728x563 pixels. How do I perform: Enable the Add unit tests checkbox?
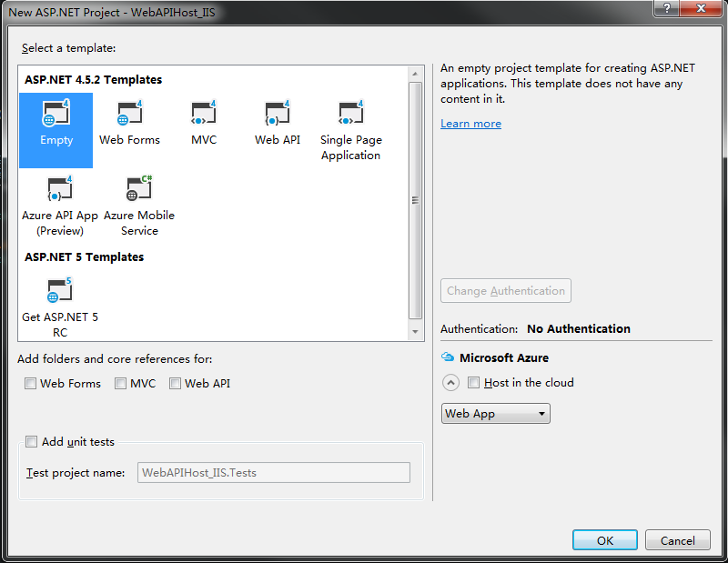[31, 441]
